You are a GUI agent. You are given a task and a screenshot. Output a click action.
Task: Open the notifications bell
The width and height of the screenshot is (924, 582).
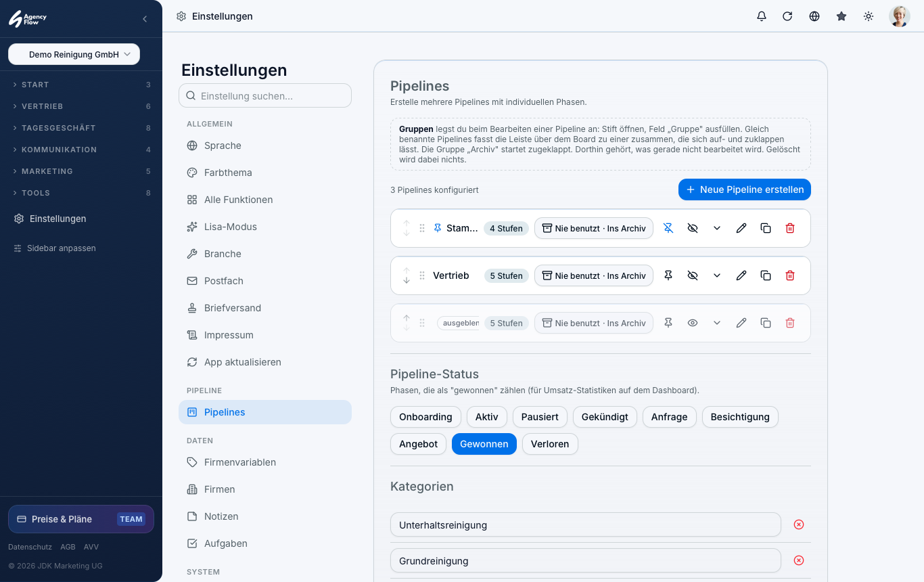762,16
